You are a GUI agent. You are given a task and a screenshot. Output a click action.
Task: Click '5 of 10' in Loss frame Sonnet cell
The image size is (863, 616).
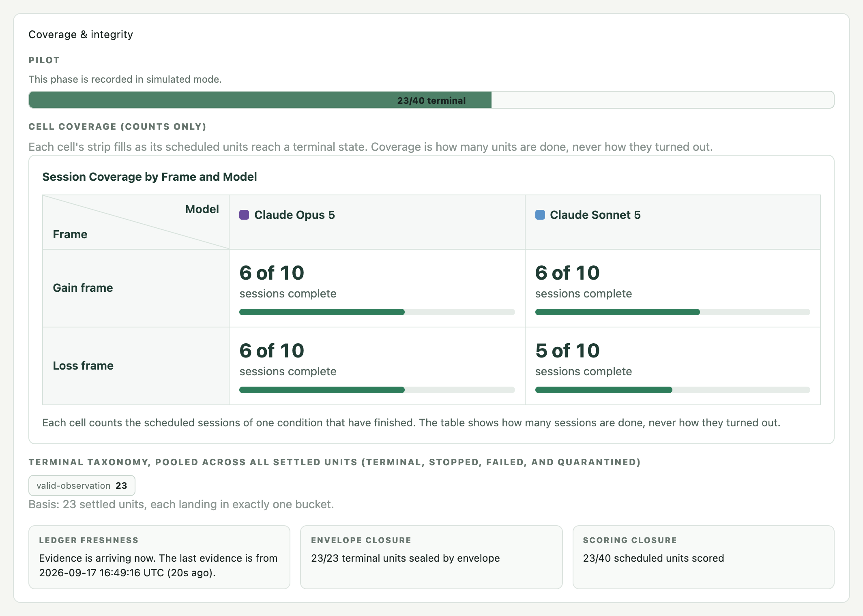coord(567,351)
